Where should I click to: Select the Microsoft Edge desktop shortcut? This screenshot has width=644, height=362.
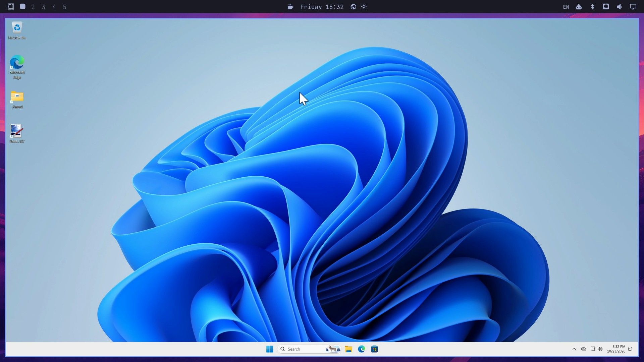click(17, 67)
